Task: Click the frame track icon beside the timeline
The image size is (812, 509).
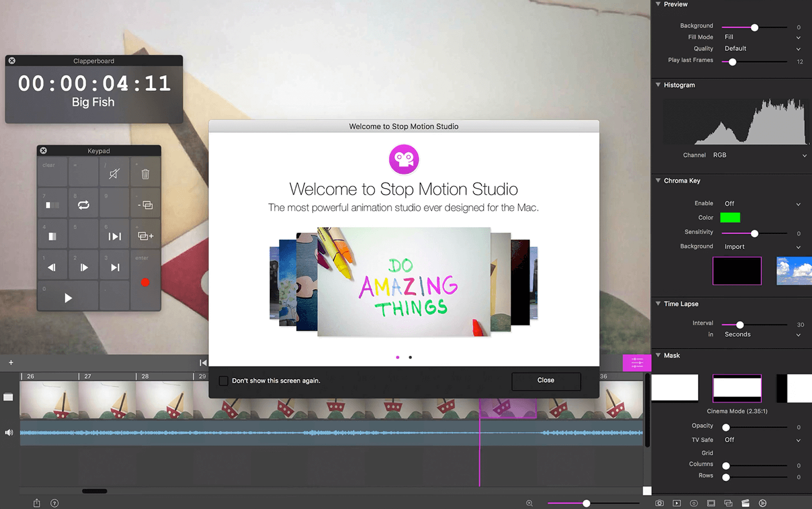Action: (x=8, y=397)
